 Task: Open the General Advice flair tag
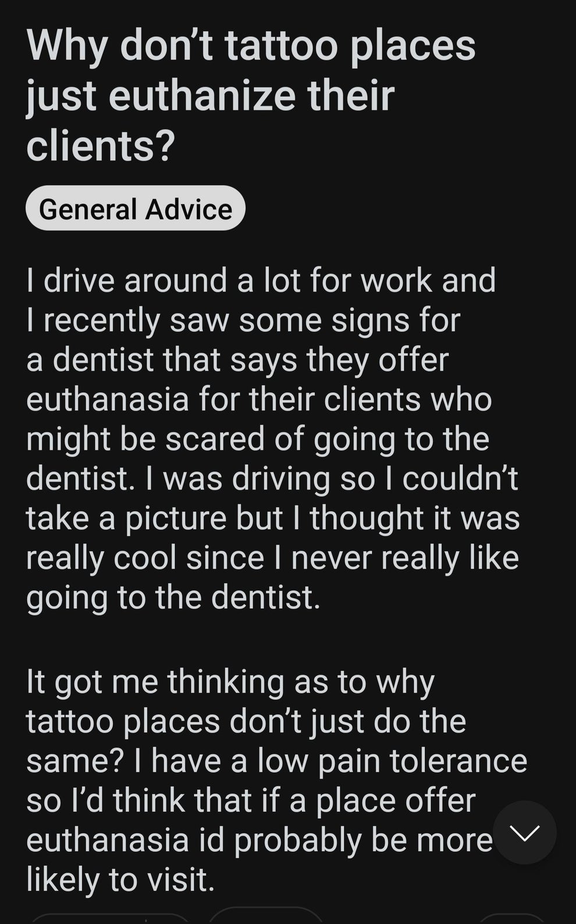[136, 209]
